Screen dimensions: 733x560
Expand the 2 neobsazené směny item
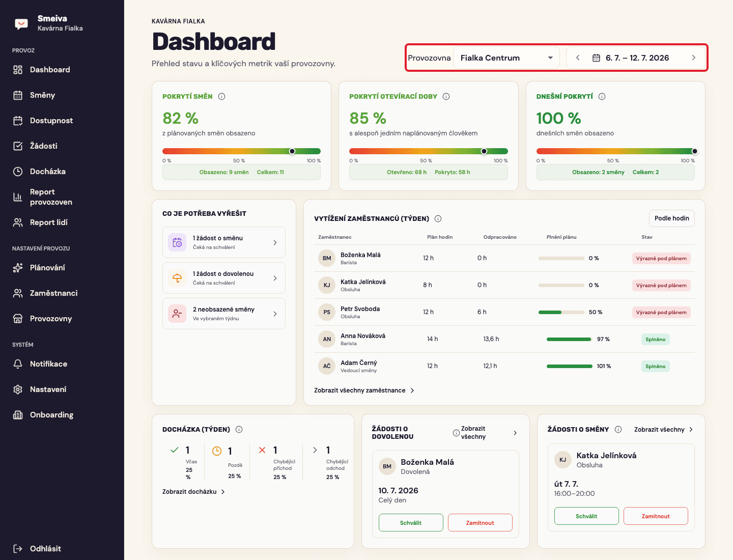pyautogui.click(x=224, y=314)
